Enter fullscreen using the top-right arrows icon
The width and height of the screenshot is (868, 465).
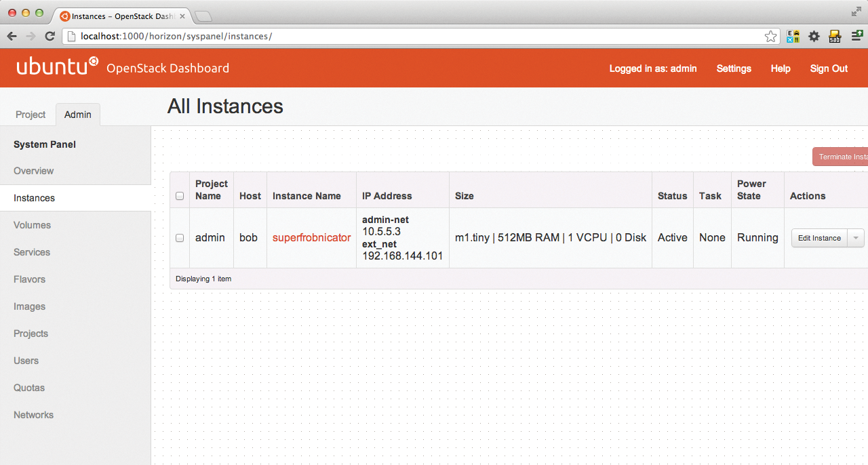pyautogui.click(x=856, y=12)
